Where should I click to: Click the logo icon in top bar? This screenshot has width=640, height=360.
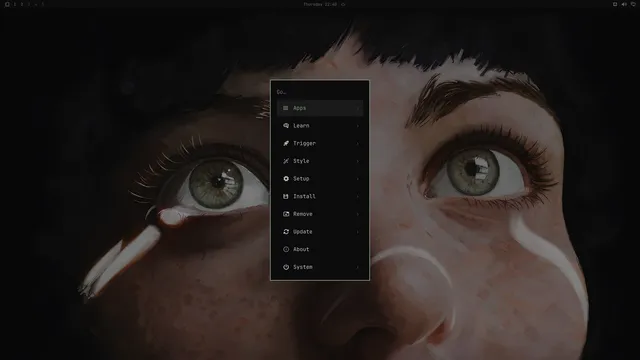point(7,4)
